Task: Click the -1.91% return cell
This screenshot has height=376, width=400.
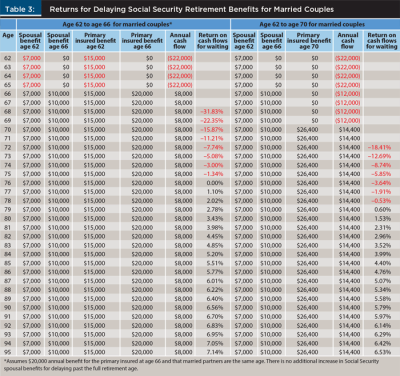Action: [x=381, y=192]
